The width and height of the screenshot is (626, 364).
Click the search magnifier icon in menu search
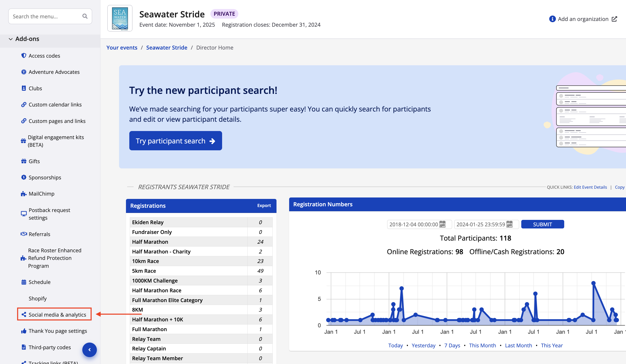85,16
